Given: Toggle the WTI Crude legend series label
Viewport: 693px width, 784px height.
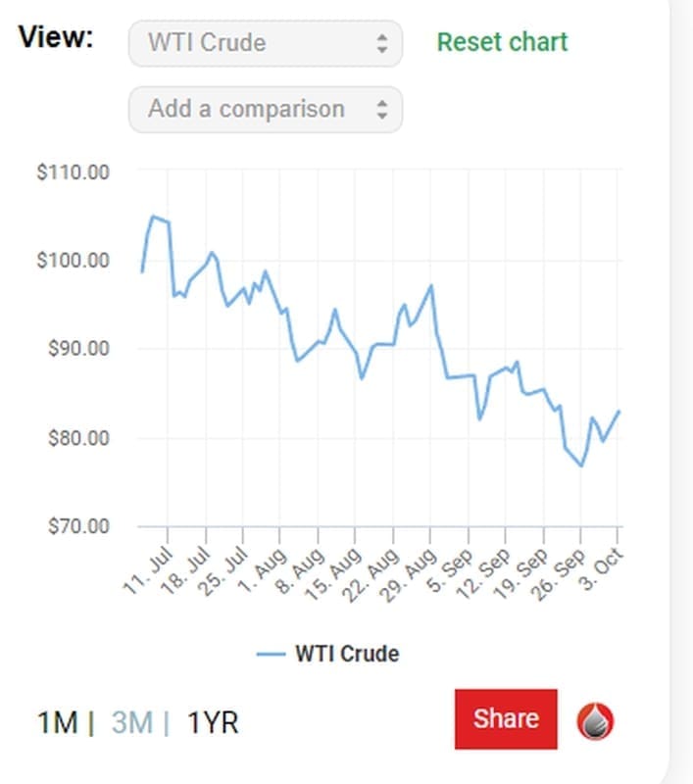Looking at the screenshot, I should pos(347,654).
